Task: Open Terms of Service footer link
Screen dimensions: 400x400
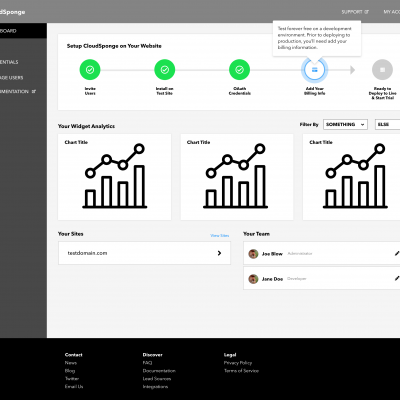Action: [241, 371]
